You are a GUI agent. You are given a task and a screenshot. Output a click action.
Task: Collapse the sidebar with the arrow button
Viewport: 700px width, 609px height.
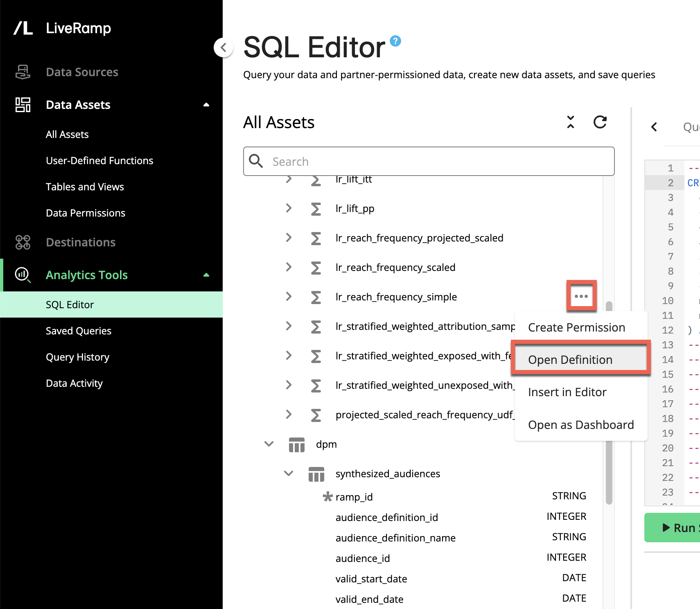tap(224, 48)
